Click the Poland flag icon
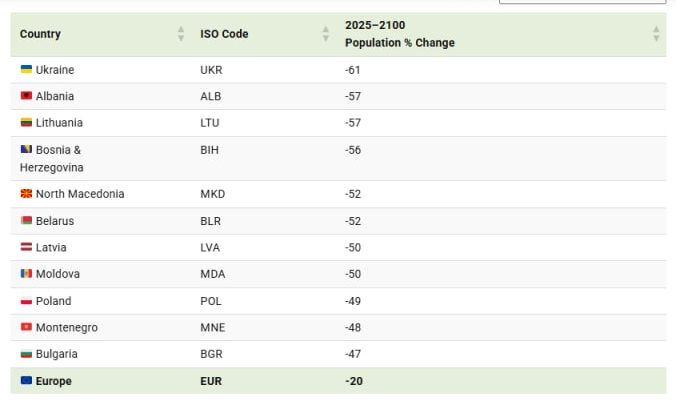 [x=26, y=300]
